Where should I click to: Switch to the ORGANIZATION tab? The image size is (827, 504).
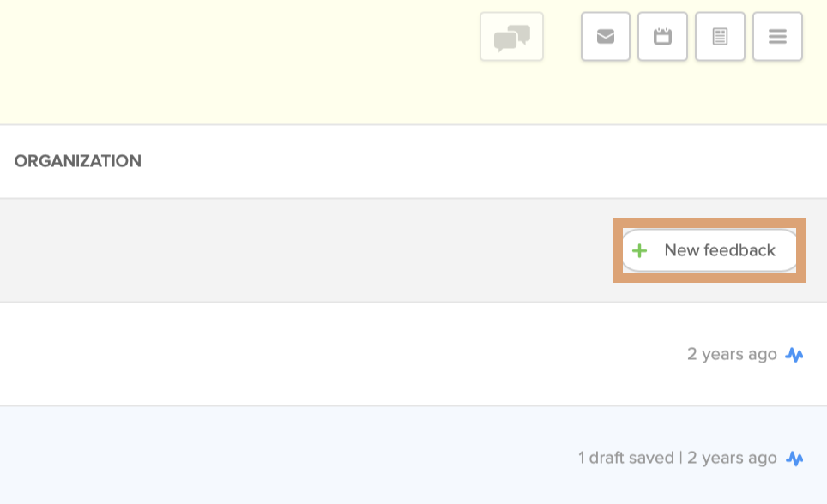pyautogui.click(x=78, y=161)
